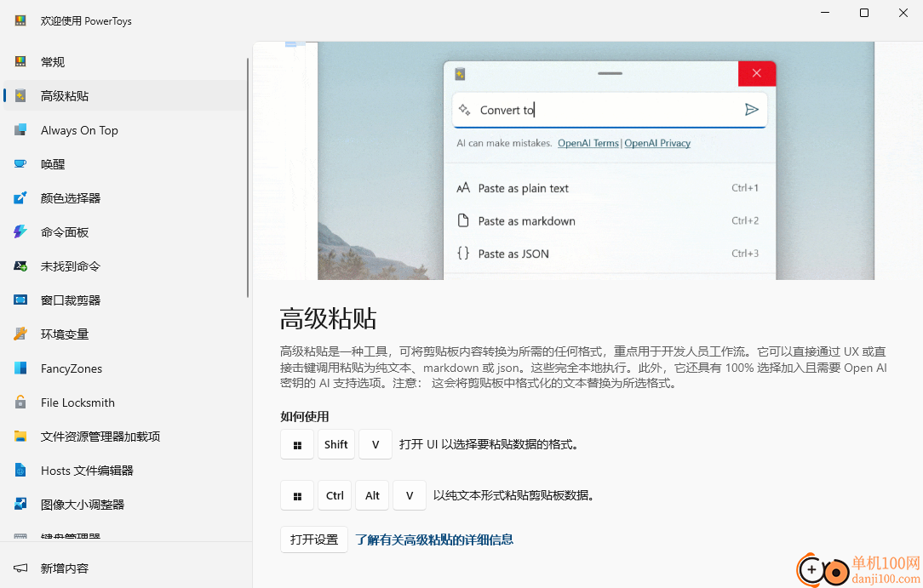Select the 唤醒 Awake coffee cup icon
This screenshot has height=588, width=923.
pos(20,164)
